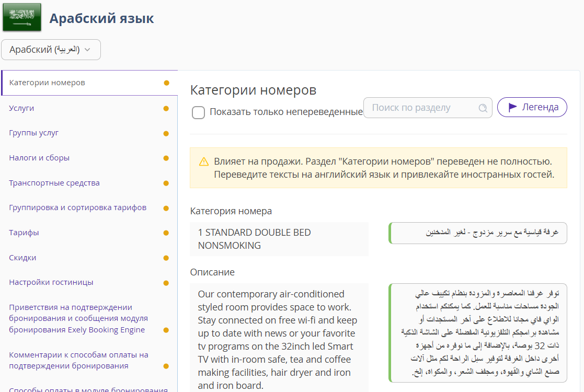Open Приветствия на подтверждении бронирования section

click(78, 318)
